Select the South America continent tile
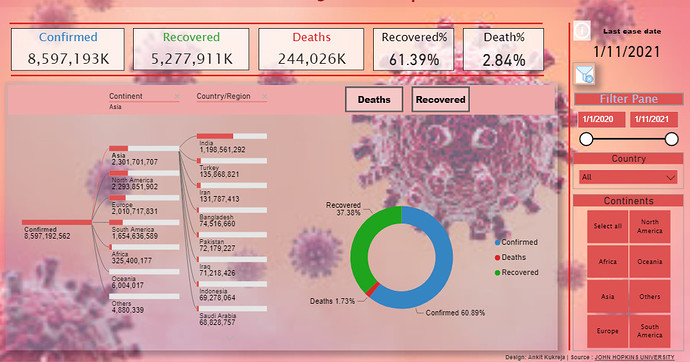The image size is (690, 362). (x=650, y=331)
